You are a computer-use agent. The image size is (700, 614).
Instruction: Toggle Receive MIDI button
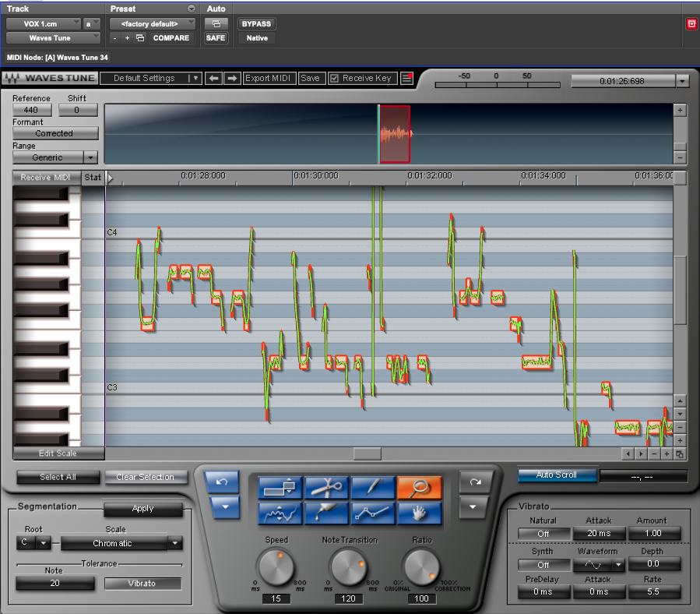[x=45, y=178]
